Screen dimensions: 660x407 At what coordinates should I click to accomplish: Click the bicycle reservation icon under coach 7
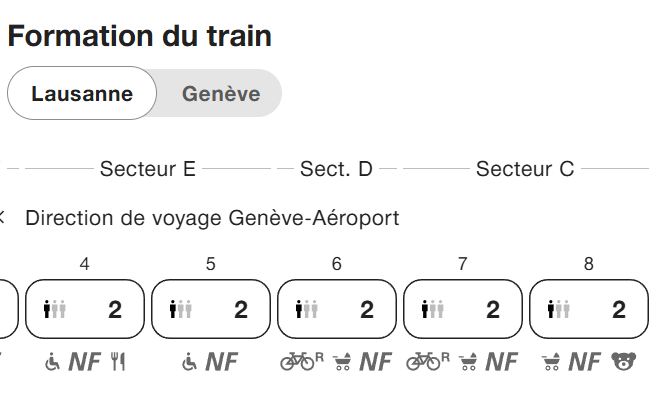pos(427,362)
